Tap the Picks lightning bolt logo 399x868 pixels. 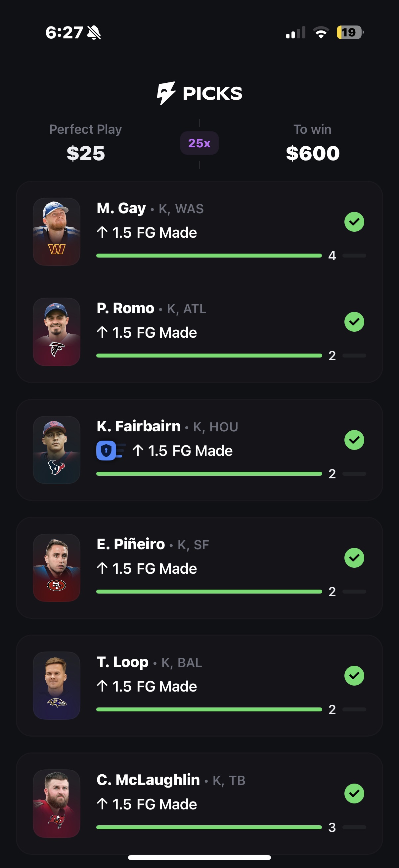click(x=166, y=93)
